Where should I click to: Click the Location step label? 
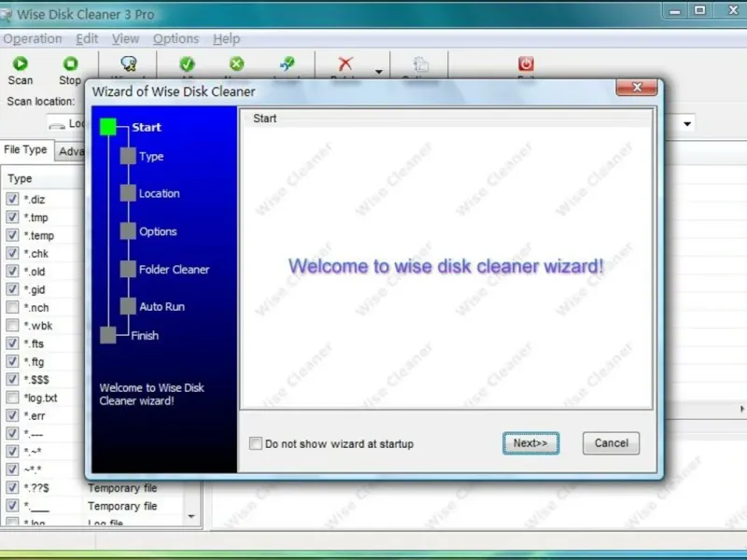click(159, 193)
